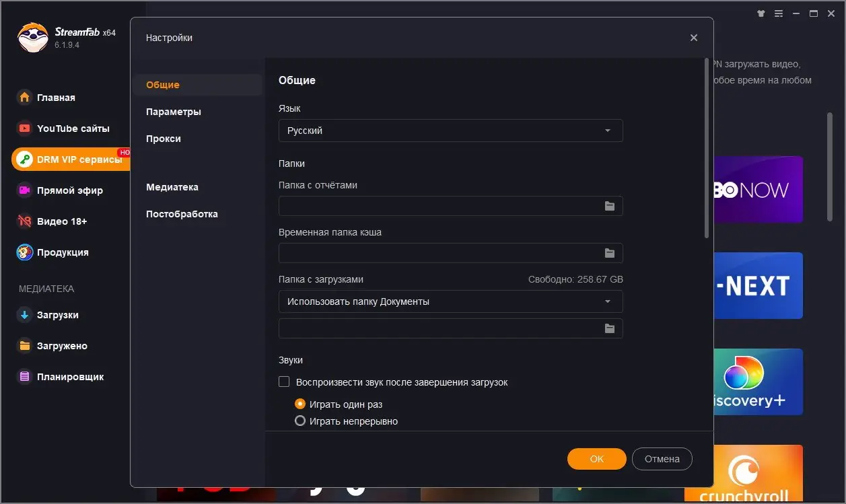
Task: Browse folder for Папка с отчётами
Action: [x=609, y=206]
